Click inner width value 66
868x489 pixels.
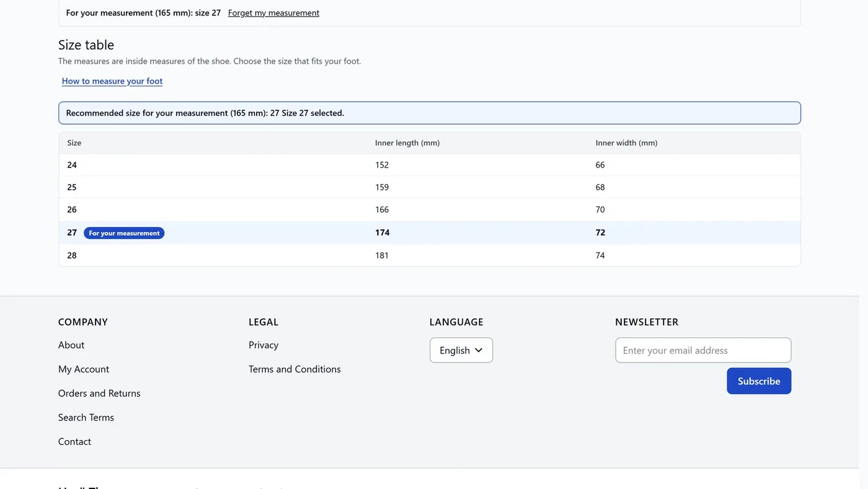600,165
